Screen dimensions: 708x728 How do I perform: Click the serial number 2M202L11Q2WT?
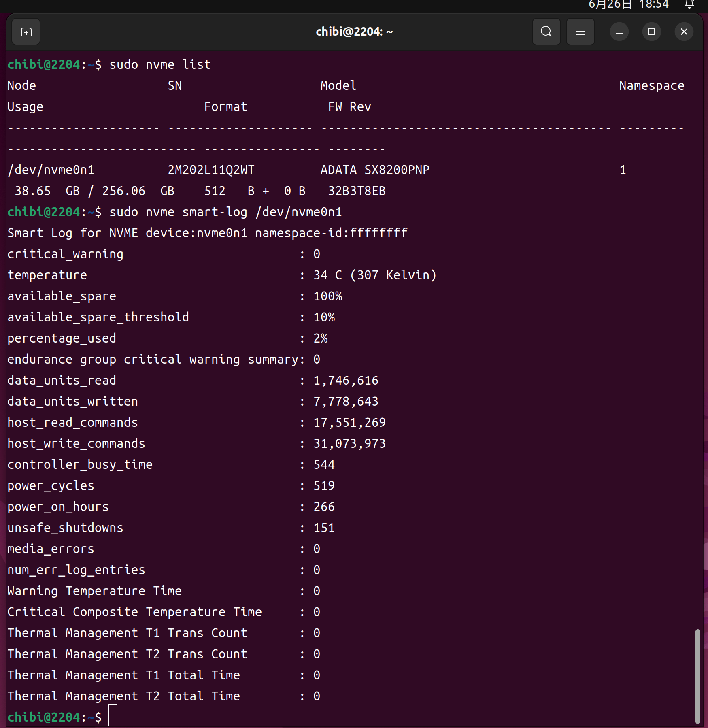click(211, 170)
